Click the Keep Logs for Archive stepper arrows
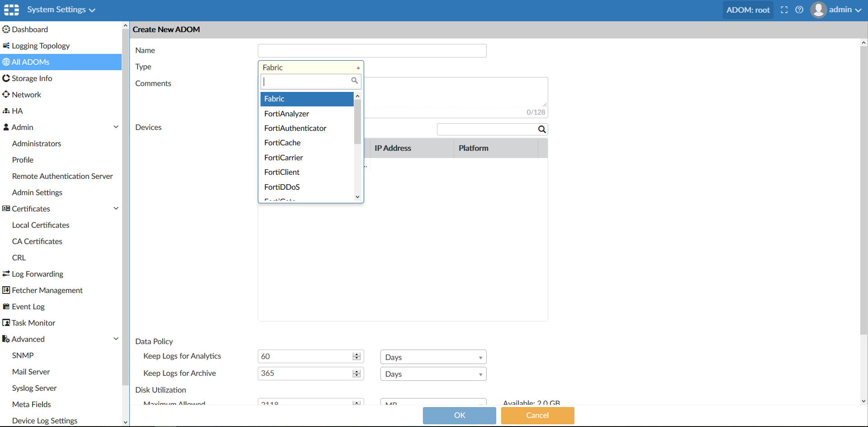 (357, 374)
